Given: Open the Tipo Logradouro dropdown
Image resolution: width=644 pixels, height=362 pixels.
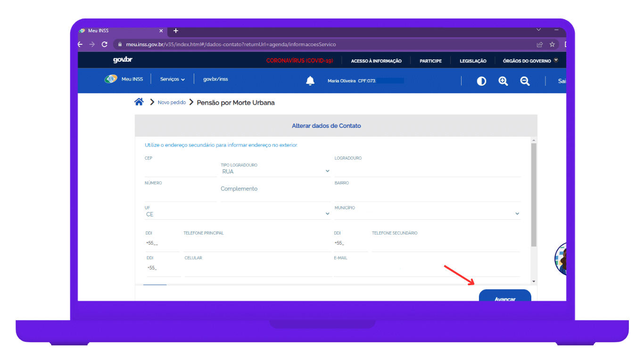Looking at the screenshot, I should point(275,172).
